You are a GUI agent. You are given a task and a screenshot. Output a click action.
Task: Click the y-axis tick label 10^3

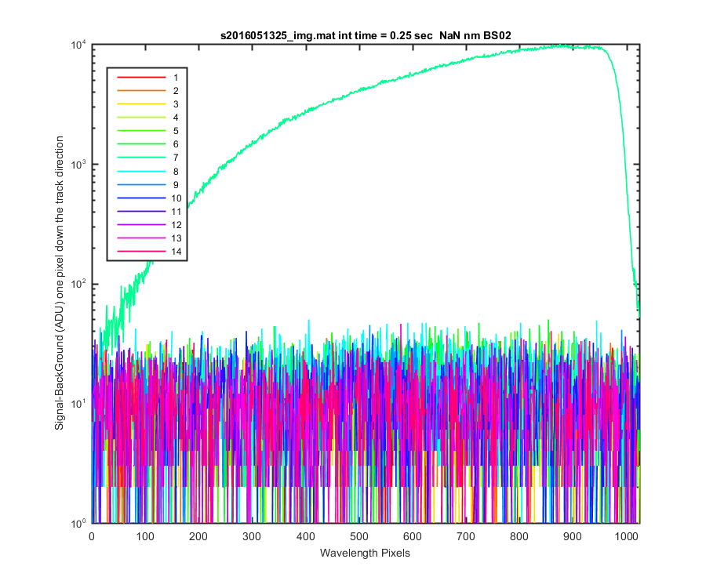point(78,164)
